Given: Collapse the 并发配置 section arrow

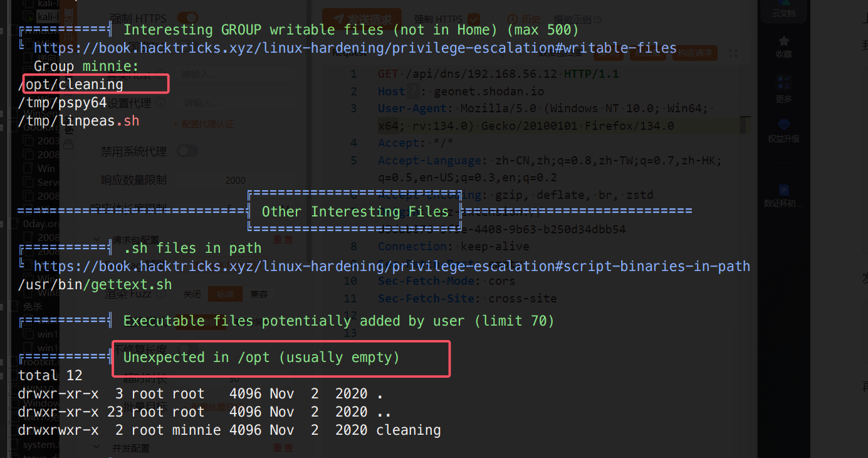Looking at the screenshot, I should point(97,448).
